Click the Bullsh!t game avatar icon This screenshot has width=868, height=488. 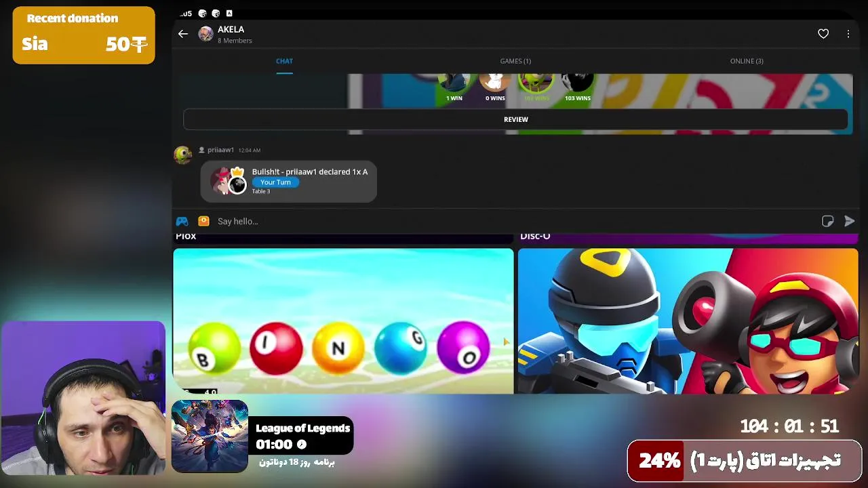[227, 181]
